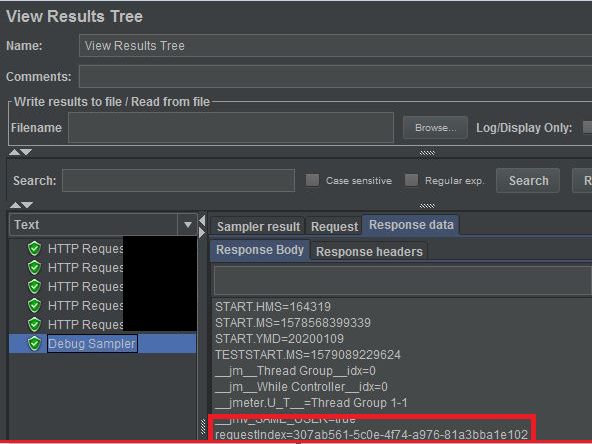Screen dimensions: 592x444
Task: Tick the Case sensitive checkbox
Action: click(x=312, y=180)
